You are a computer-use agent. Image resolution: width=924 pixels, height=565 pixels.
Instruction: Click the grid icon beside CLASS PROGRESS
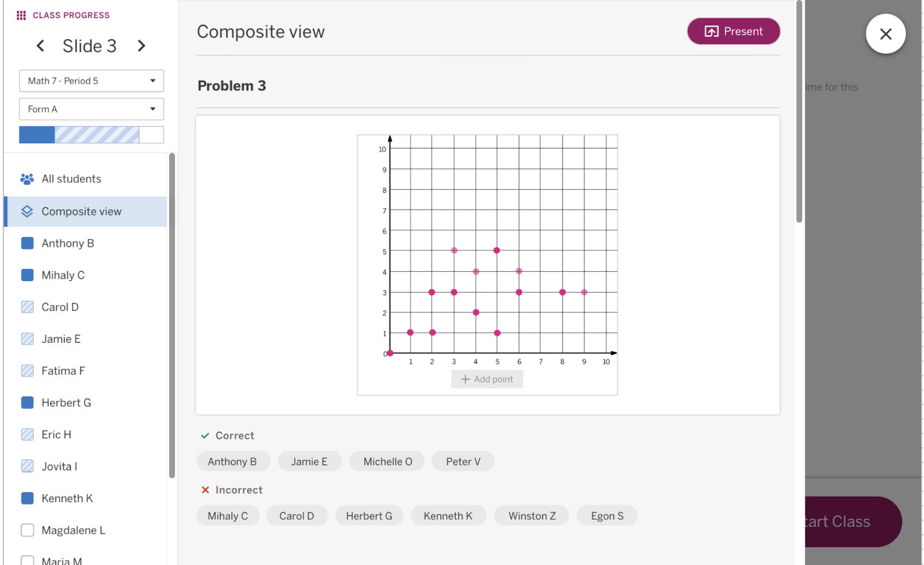coord(21,15)
